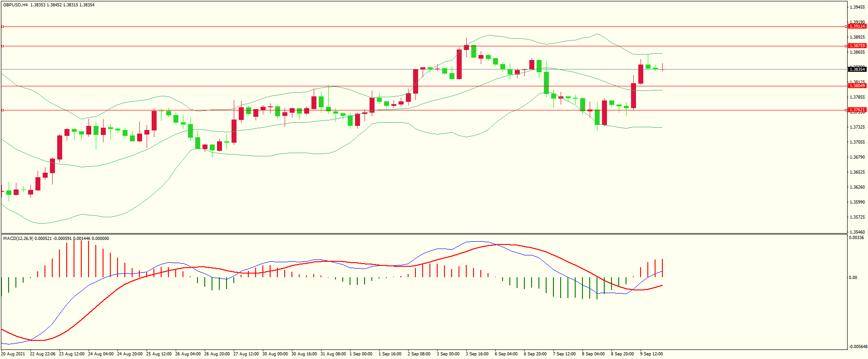Click the left anchor of the 1.38759 line
Screen dimensions: 868x359
pos(2,46)
